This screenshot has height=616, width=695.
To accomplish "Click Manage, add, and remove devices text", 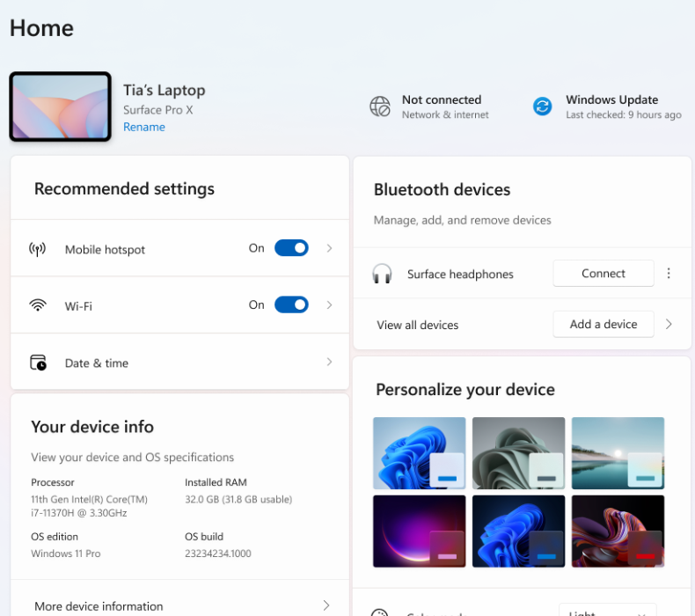I will [462, 220].
